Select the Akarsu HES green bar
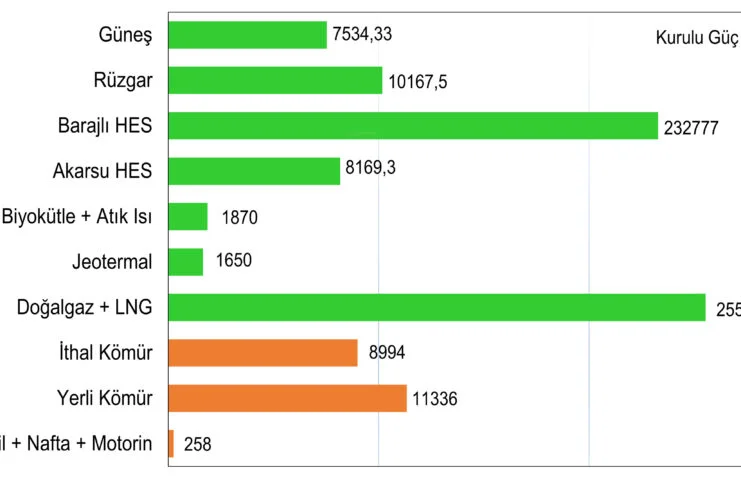 [x=254, y=171]
